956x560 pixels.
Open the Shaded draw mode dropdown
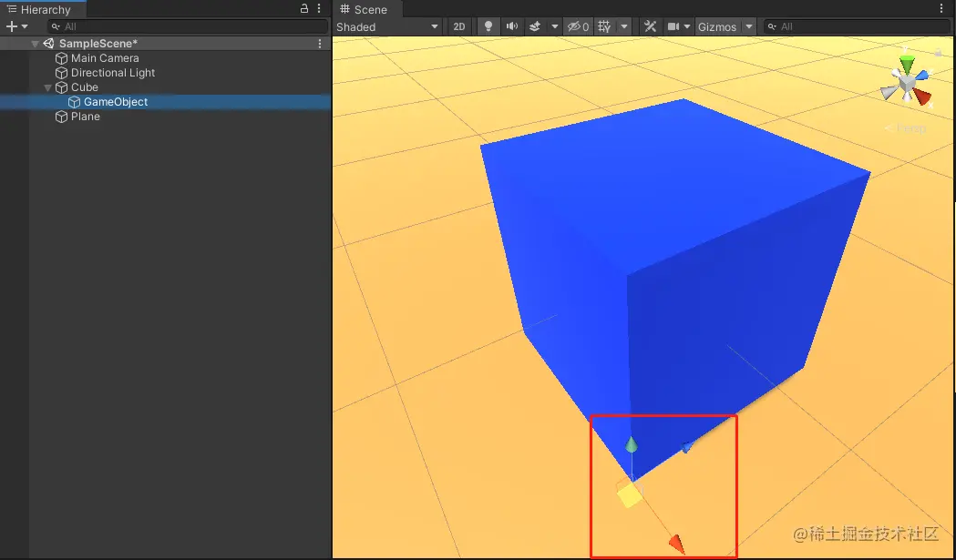387,26
